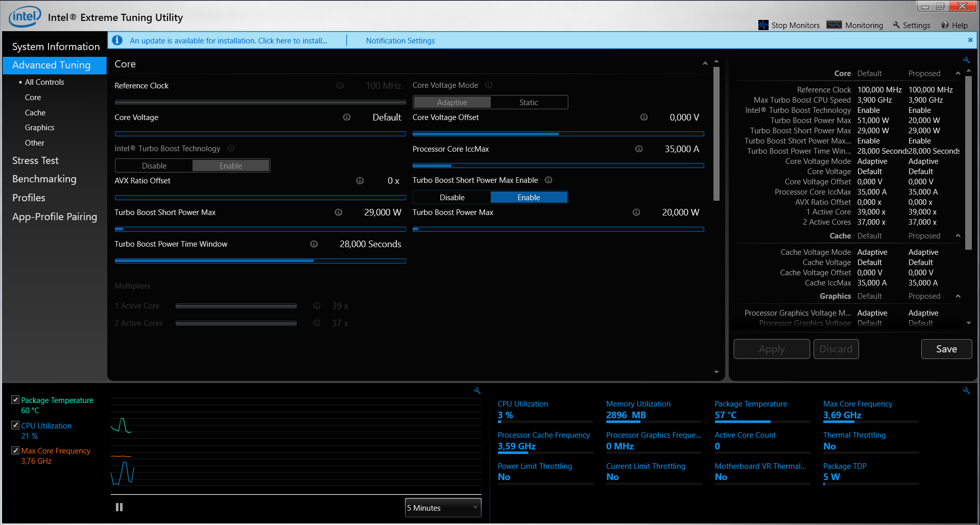Click Core Voltage Mode info icon
This screenshot has width=980, height=525.
point(489,85)
